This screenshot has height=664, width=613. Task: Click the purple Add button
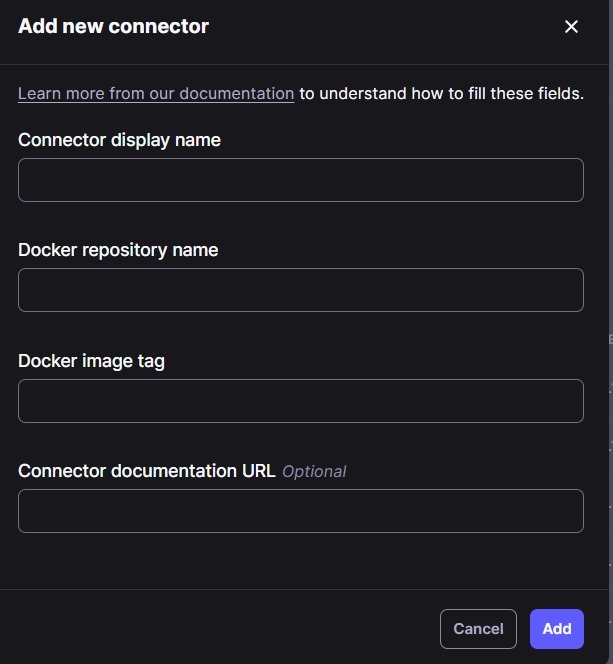pos(556,629)
